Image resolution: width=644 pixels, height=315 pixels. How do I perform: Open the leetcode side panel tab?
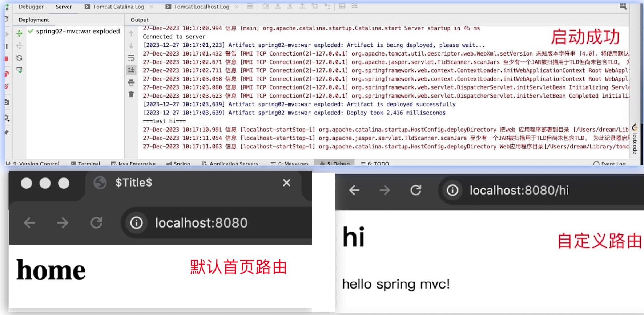click(x=635, y=139)
